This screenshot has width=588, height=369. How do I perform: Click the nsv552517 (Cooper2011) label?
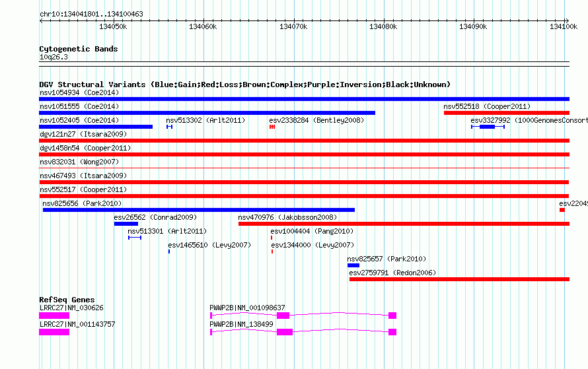point(83,189)
